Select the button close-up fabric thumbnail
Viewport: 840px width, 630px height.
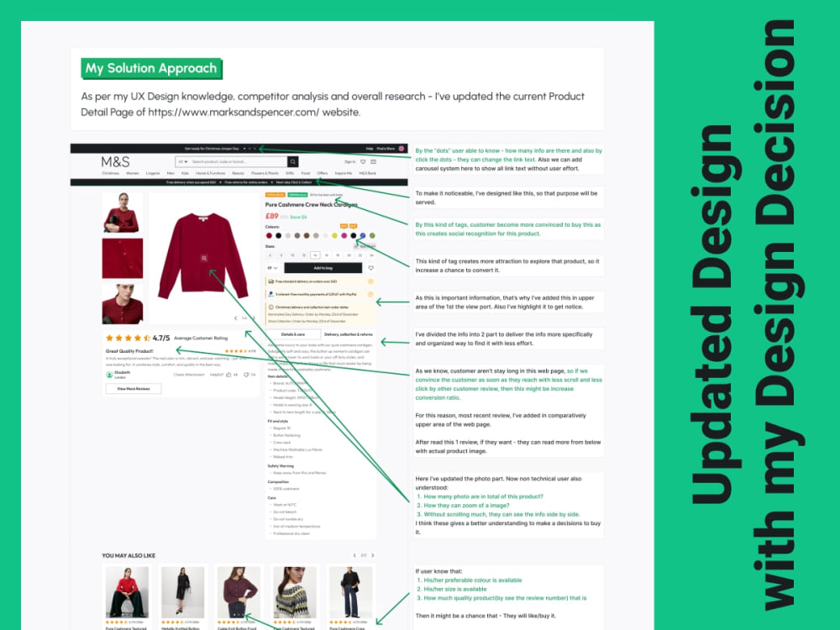coord(123,258)
